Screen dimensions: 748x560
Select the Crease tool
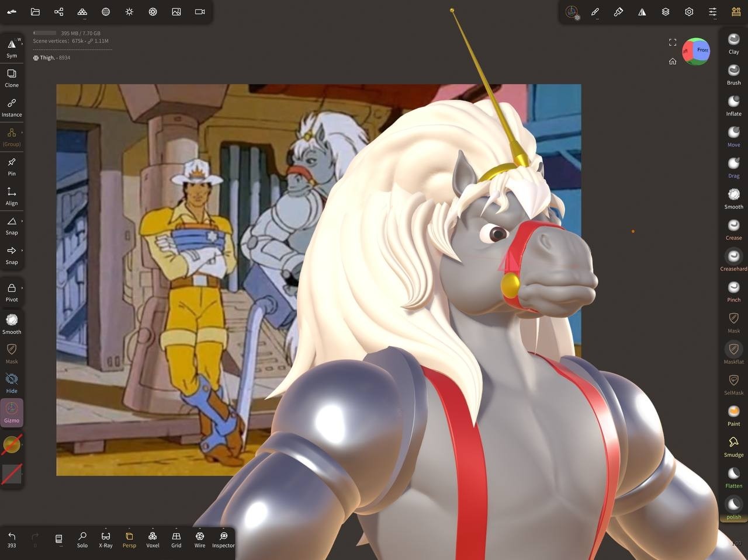733,229
